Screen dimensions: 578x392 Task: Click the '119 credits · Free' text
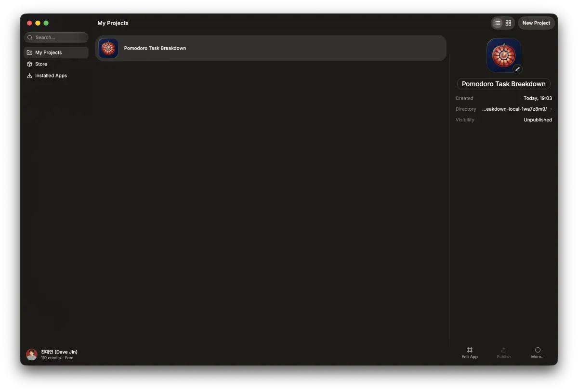pyautogui.click(x=57, y=358)
